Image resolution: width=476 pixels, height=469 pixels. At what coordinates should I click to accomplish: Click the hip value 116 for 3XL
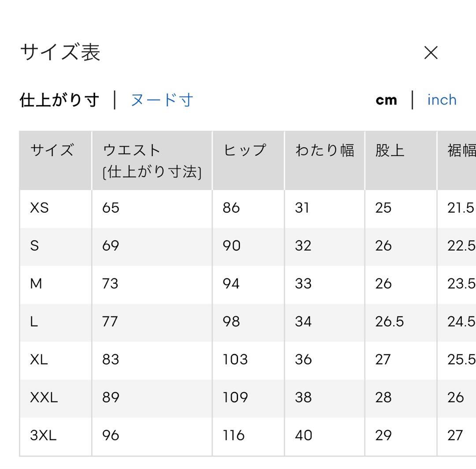point(234,435)
